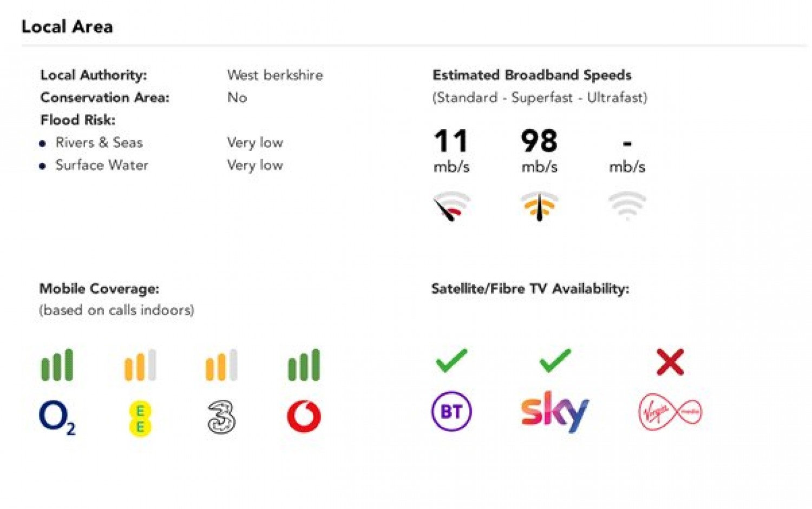Click the red cross above Virgin Media
Screen dimensions: 812x509
pyautogui.click(x=670, y=362)
